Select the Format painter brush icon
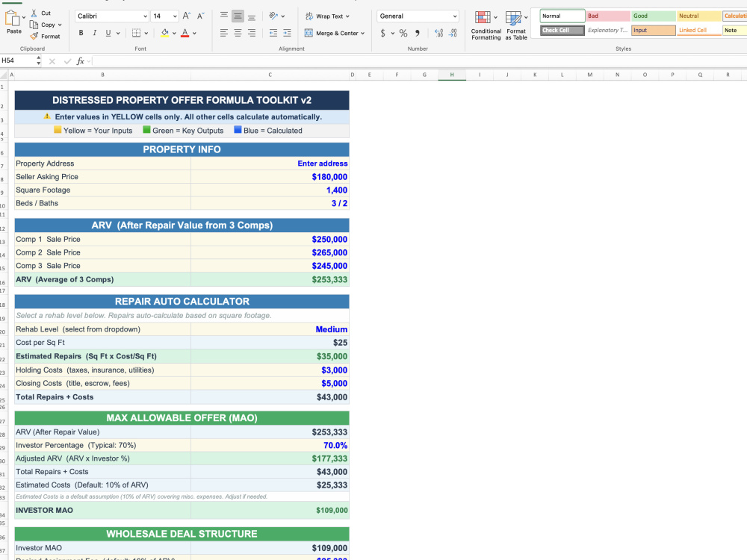 [x=34, y=36]
